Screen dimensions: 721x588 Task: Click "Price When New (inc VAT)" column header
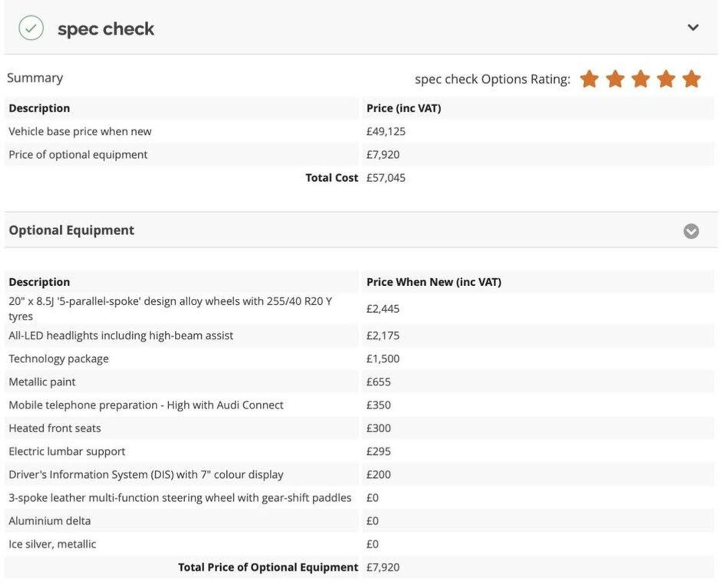tap(434, 282)
